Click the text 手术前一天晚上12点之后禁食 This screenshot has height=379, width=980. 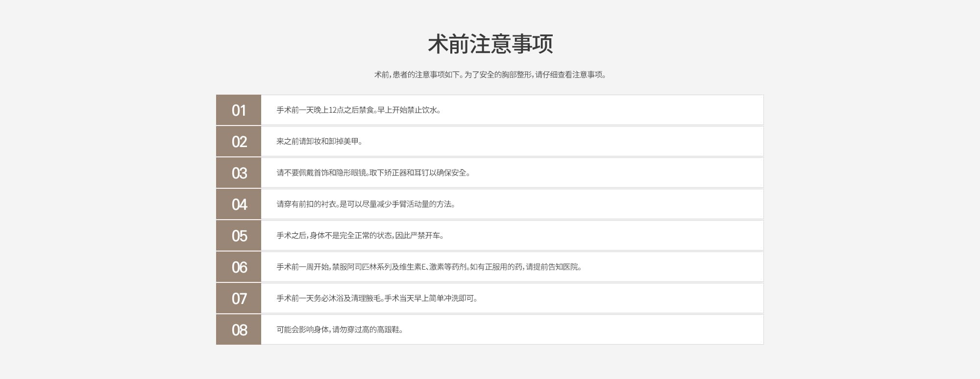[x=325, y=110]
